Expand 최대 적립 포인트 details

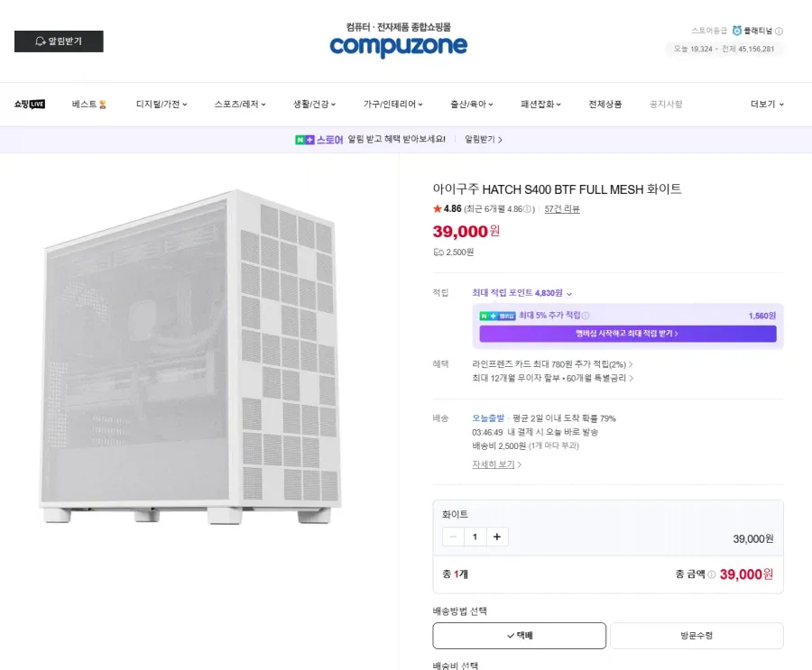click(x=522, y=293)
